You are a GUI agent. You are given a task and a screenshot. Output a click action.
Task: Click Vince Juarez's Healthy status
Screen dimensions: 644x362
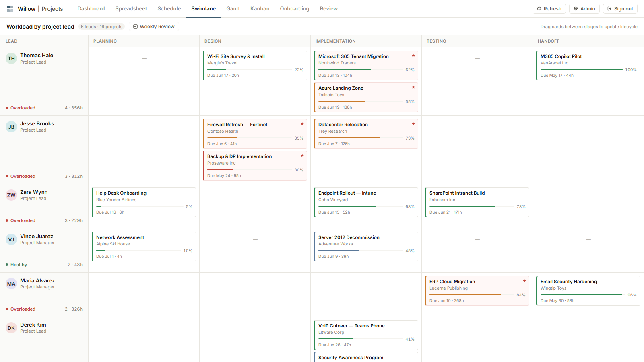tap(17, 265)
